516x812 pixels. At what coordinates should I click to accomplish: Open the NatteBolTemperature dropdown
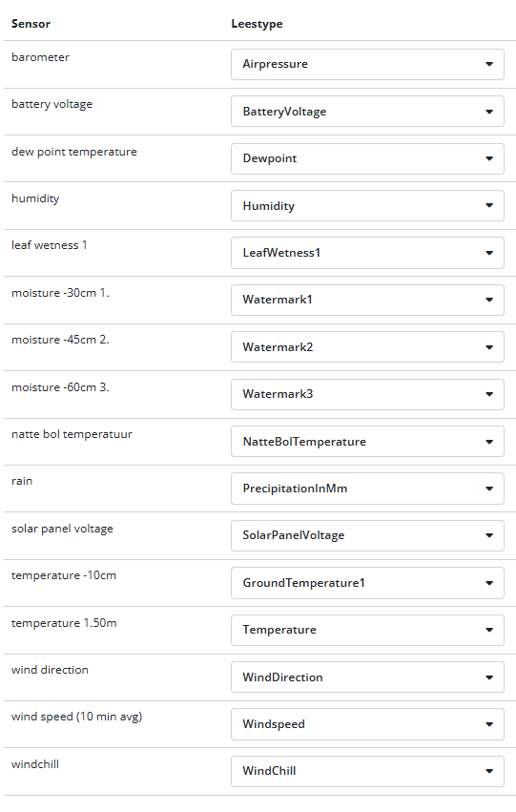pyautogui.click(x=367, y=441)
